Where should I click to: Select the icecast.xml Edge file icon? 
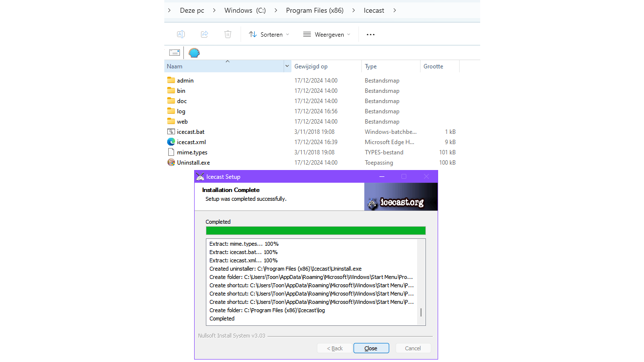click(x=171, y=142)
